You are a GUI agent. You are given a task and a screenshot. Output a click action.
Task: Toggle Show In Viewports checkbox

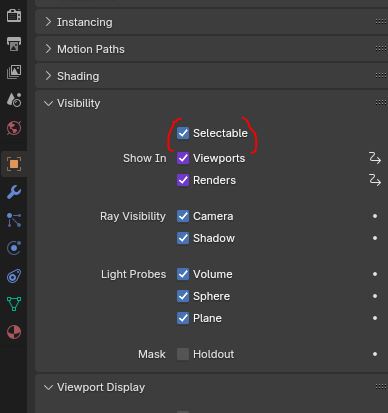click(183, 158)
